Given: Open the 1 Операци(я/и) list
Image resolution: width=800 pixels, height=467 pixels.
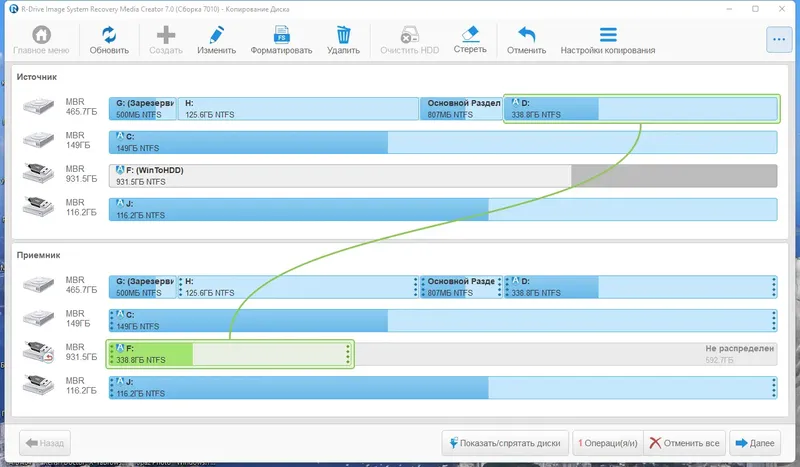Looking at the screenshot, I should (x=608, y=443).
